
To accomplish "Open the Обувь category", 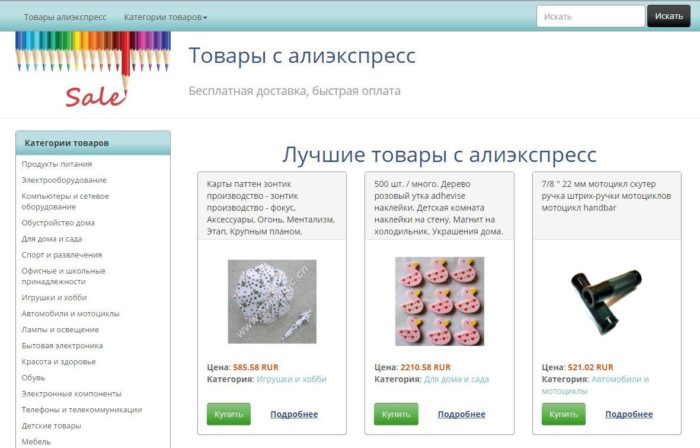I will [x=33, y=378].
